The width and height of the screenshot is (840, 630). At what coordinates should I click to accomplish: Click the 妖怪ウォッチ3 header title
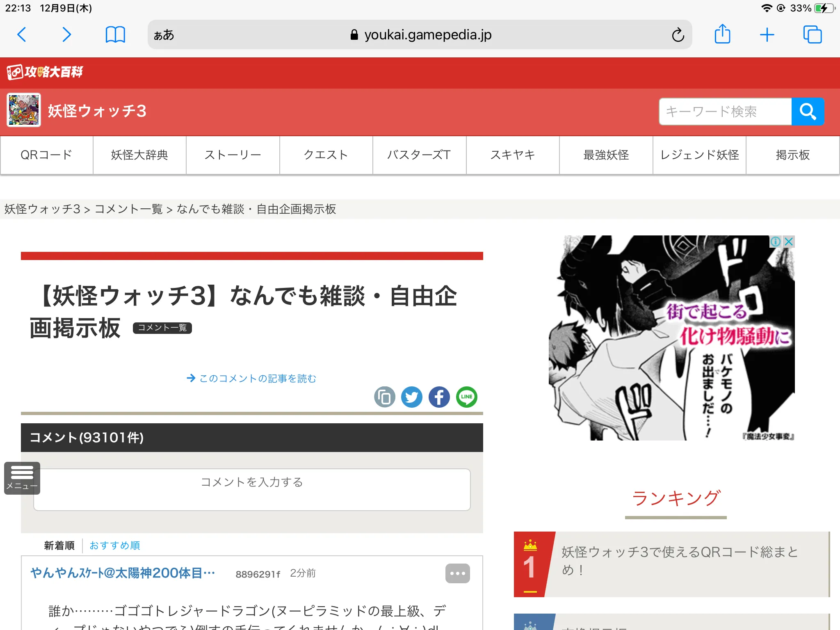point(97,111)
